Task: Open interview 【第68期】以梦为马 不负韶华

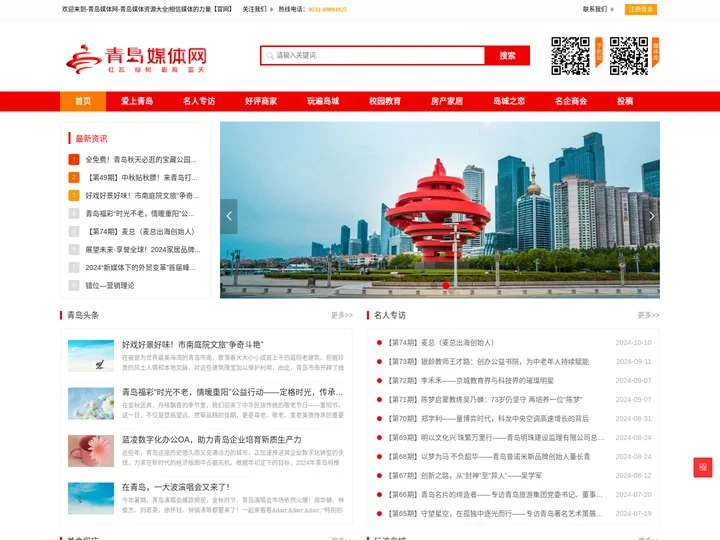Action: 489,456
